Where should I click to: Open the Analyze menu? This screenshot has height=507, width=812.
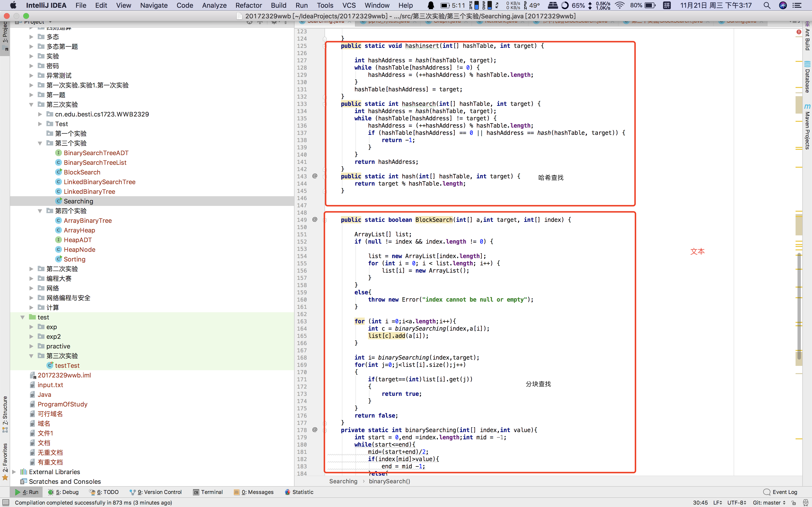214,5
